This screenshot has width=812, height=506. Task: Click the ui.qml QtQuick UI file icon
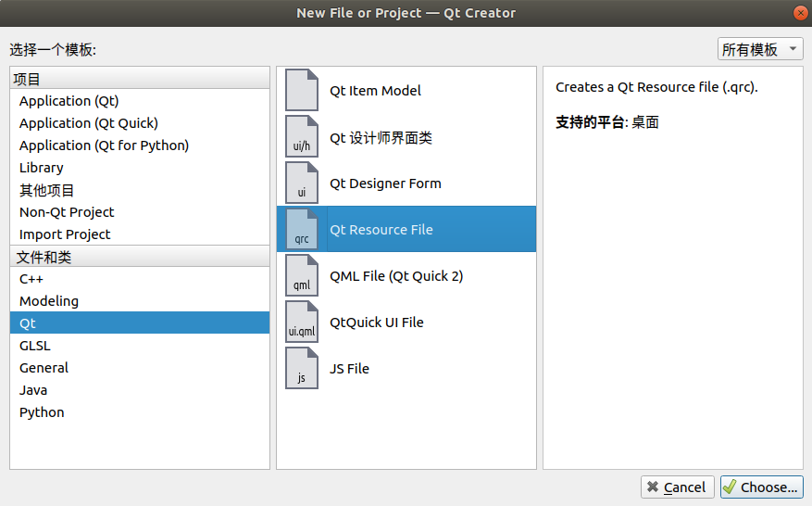coord(302,322)
